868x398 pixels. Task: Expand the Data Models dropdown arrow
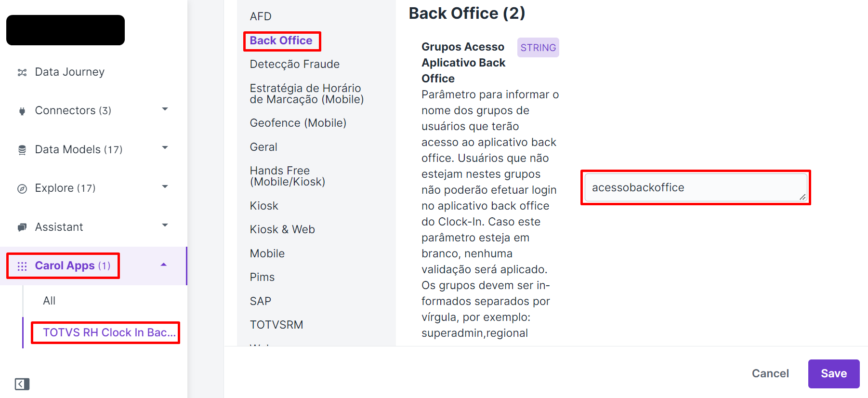pos(165,148)
